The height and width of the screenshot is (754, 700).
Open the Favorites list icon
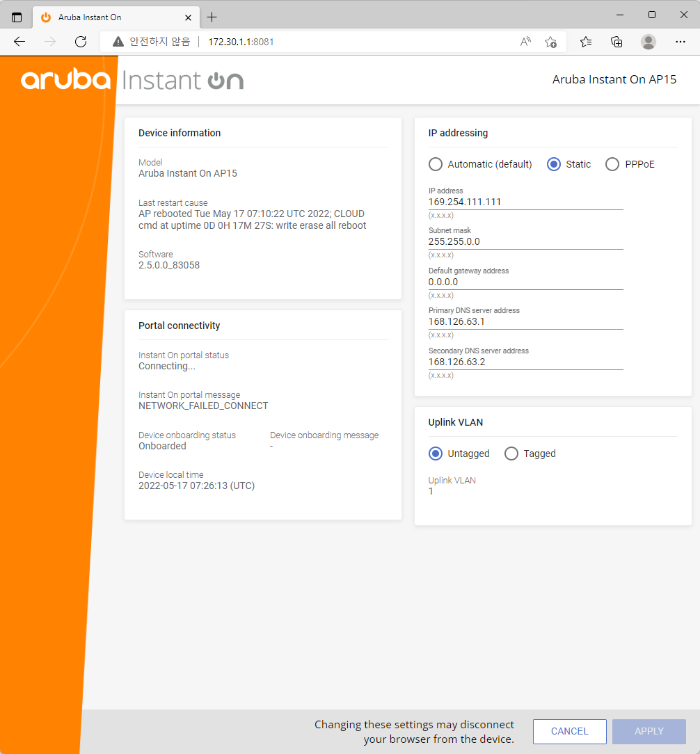tap(585, 42)
